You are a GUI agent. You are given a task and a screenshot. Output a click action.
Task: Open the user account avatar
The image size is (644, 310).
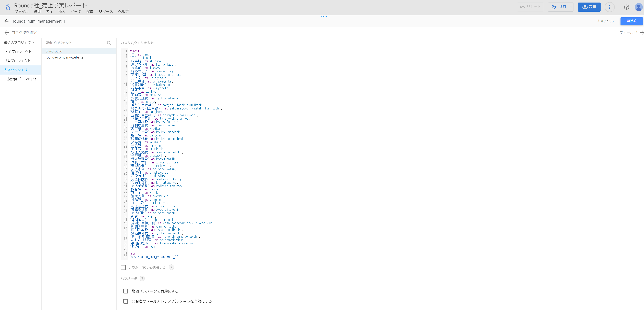(x=638, y=7)
